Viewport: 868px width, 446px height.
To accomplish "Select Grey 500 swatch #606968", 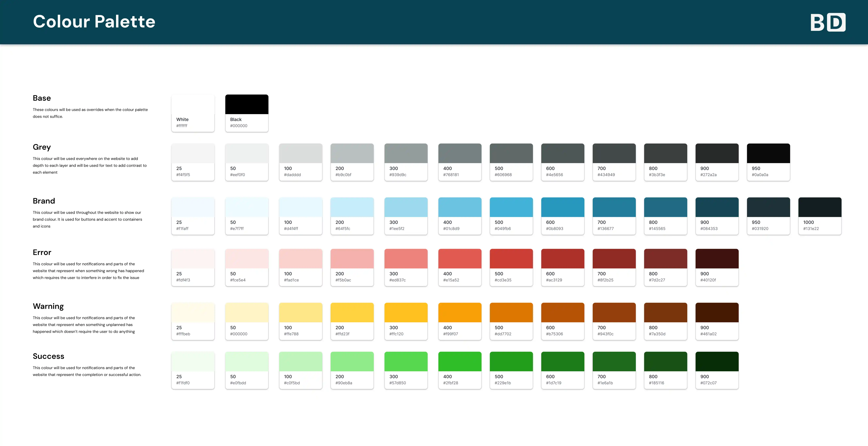I will [511, 162].
